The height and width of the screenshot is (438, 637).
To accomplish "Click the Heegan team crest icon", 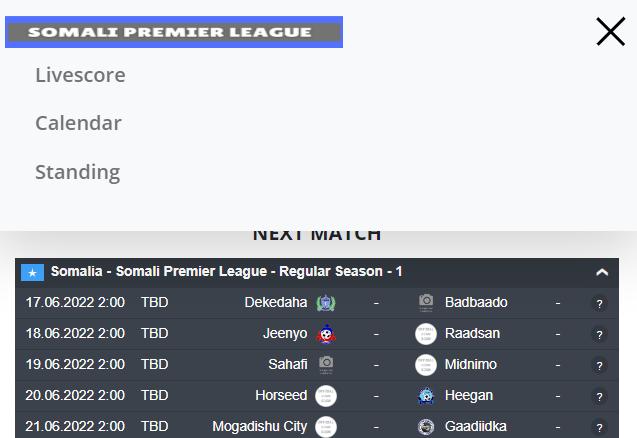I will point(426,396).
